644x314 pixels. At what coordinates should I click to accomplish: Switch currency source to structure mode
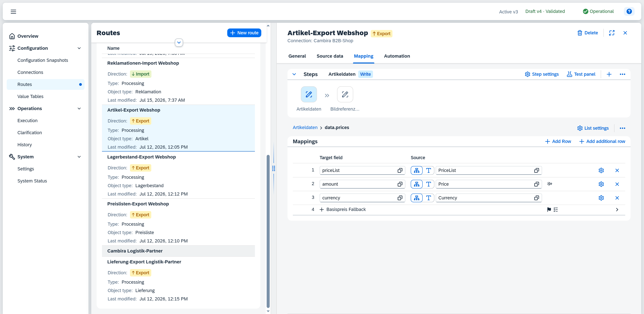[x=416, y=198]
